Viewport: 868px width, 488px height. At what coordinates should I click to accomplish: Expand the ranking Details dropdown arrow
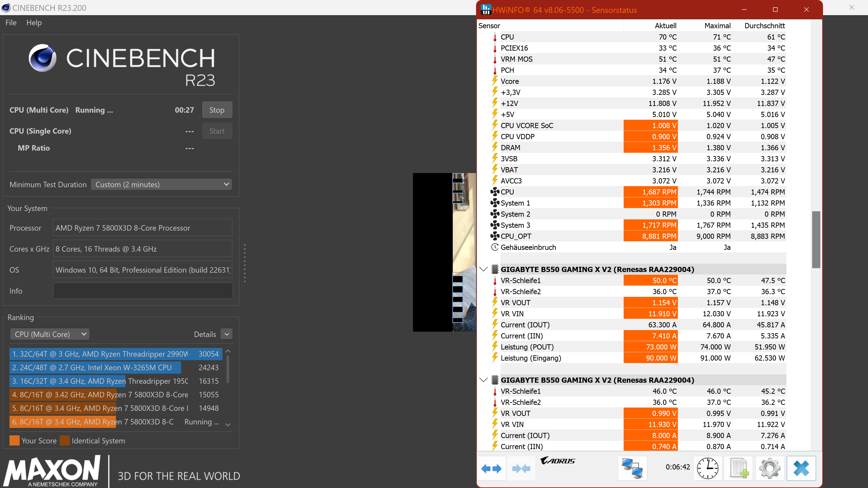click(227, 334)
